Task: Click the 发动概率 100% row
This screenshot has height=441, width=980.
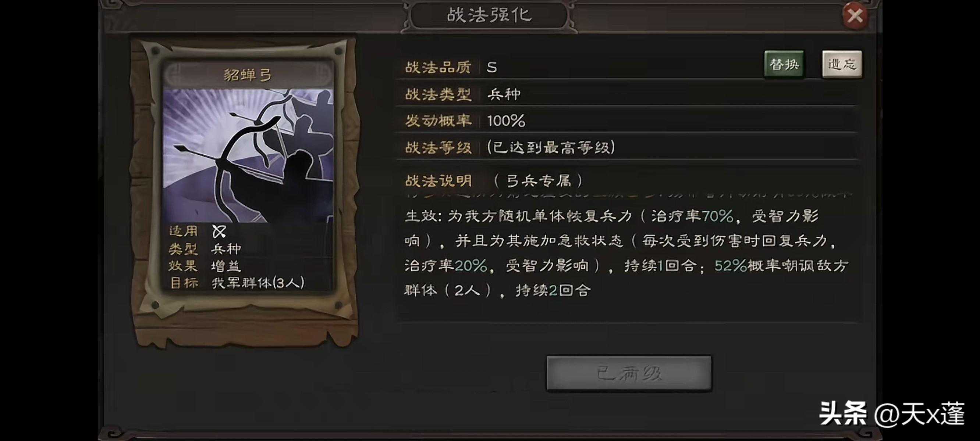Action: pyautogui.click(x=627, y=121)
